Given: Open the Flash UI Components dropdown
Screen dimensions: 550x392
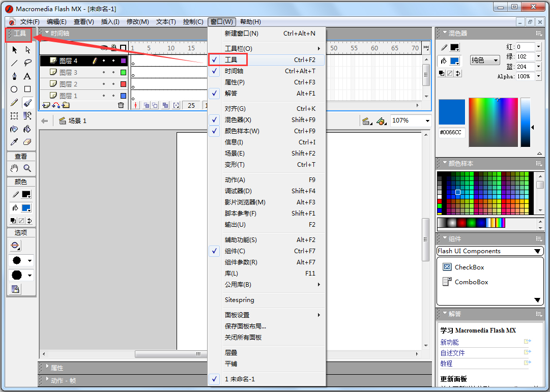Looking at the screenshot, I should 538,251.
